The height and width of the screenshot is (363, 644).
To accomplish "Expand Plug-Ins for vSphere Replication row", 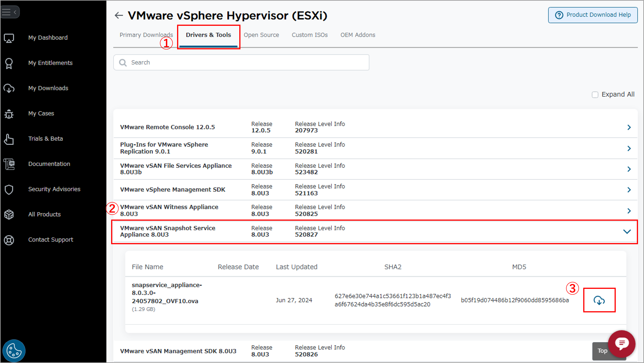I will pos(629,148).
